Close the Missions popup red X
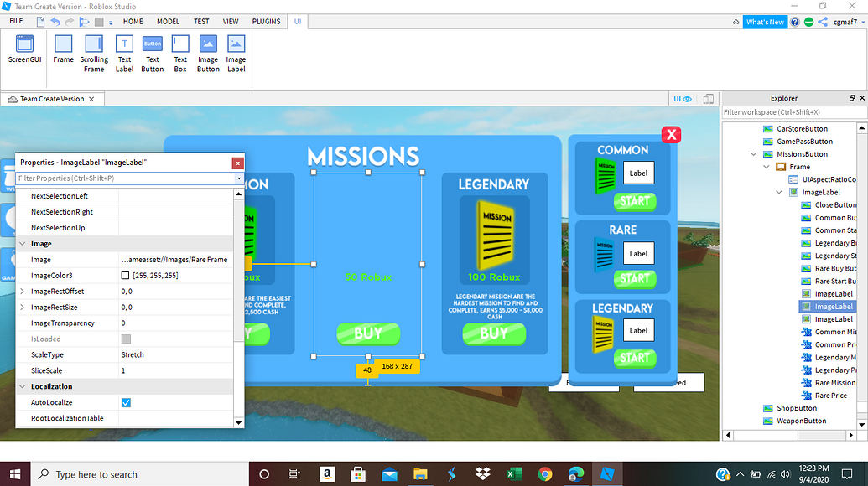 coord(671,134)
